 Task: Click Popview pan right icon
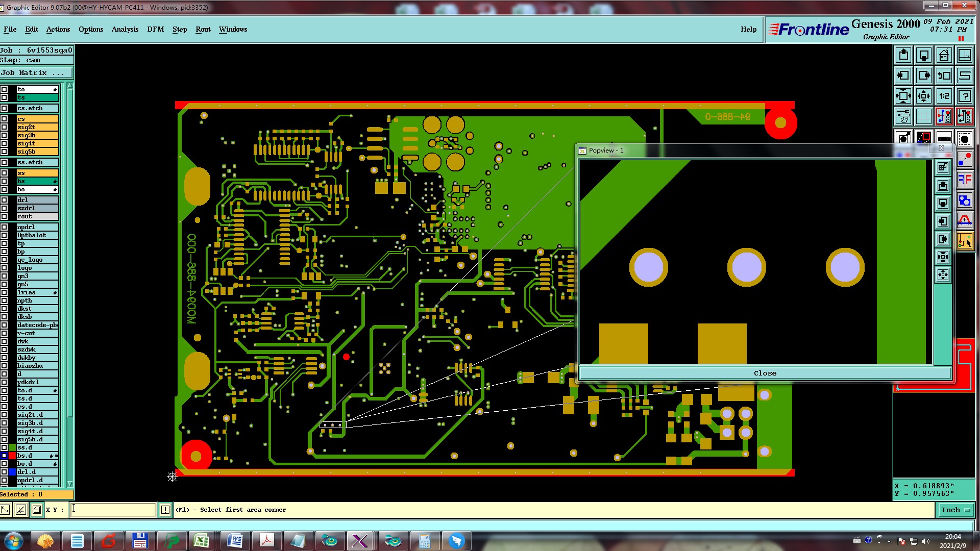943,239
